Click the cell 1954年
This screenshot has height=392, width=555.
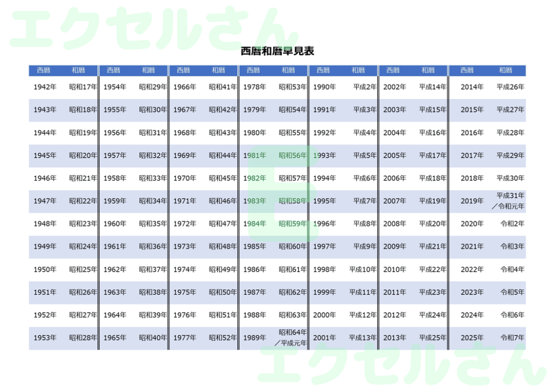[x=115, y=87]
